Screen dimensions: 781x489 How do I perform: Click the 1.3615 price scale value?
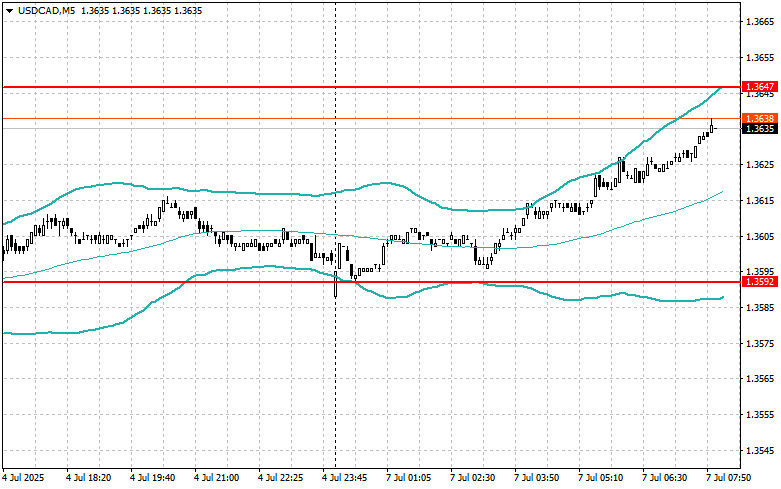pyautogui.click(x=761, y=201)
